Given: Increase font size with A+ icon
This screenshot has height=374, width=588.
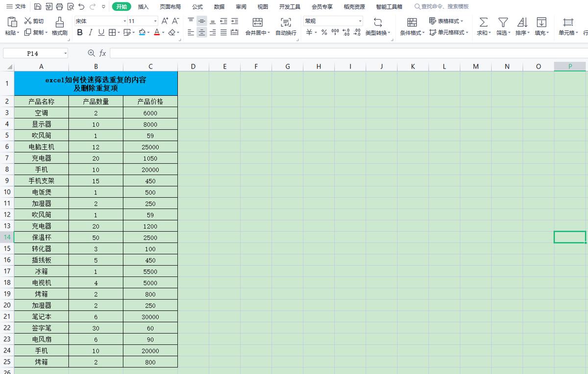Looking at the screenshot, I should [165, 21].
